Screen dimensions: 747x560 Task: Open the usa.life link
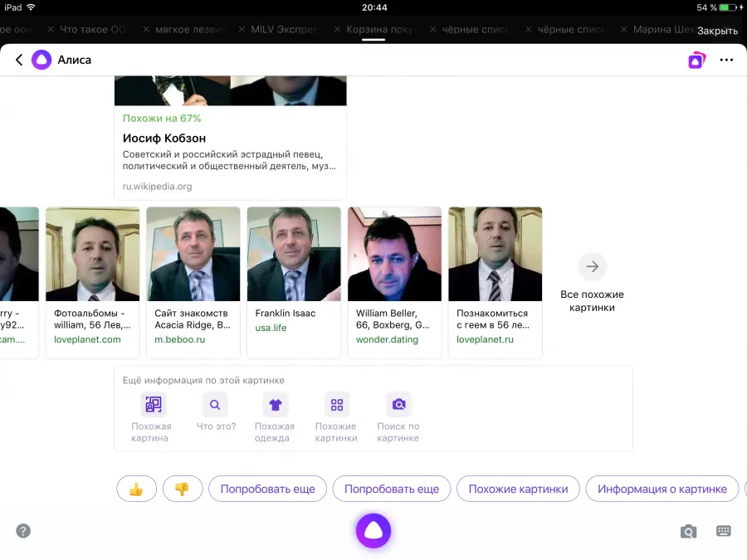pyautogui.click(x=271, y=328)
